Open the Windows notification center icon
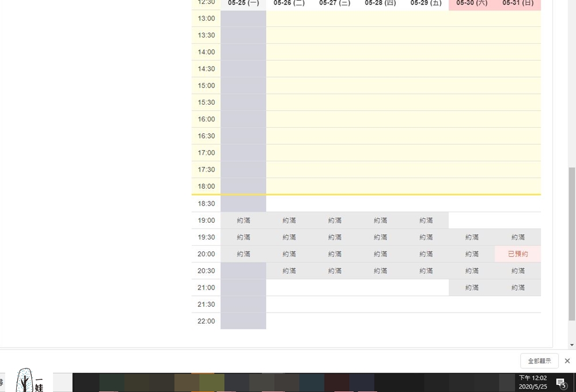Viewport: 576px width, 392px height. click(561, 383)
